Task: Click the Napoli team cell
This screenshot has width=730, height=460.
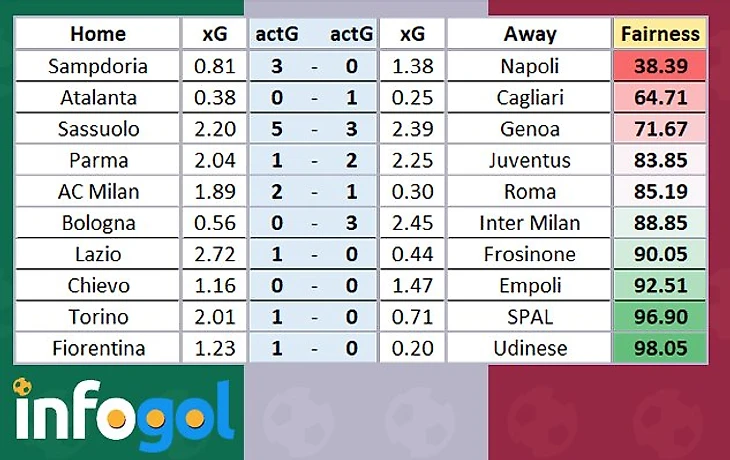Action: click(x=529, y=66)
